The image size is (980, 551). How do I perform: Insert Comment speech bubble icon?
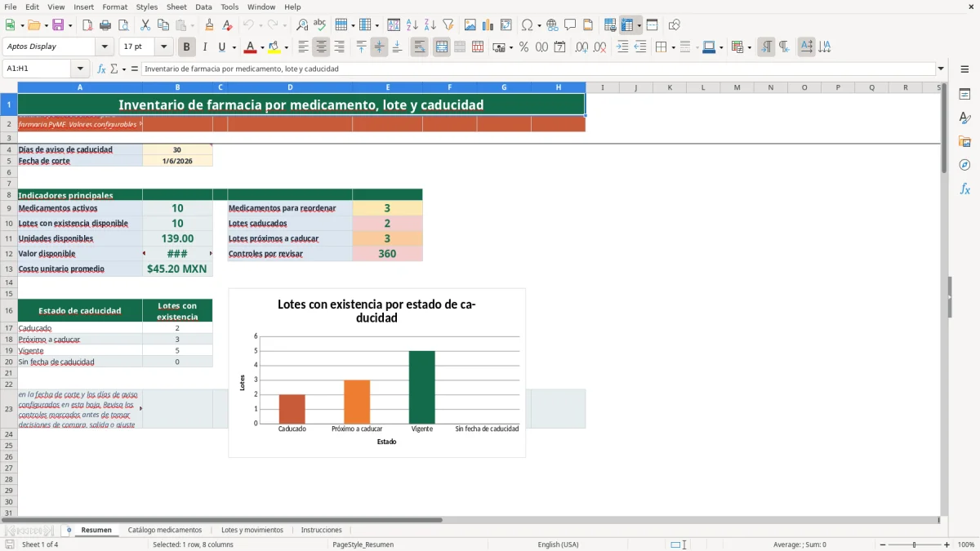pos(570,25)
